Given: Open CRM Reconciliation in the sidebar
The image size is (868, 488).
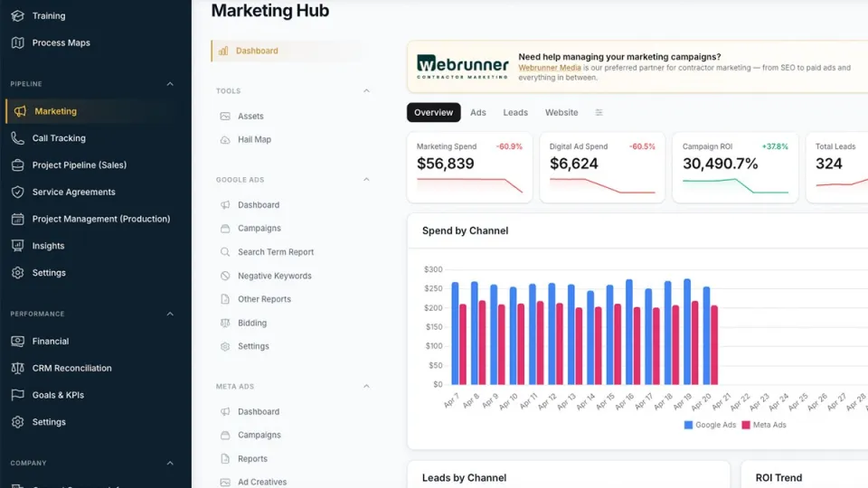Looking at the screenshot, I should (x=71, y=368).
